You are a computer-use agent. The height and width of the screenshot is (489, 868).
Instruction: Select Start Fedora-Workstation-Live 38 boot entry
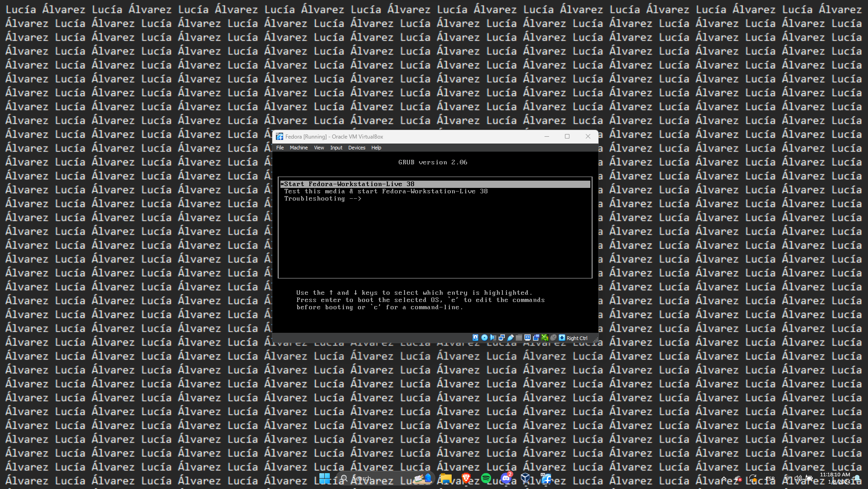point(349,184)
